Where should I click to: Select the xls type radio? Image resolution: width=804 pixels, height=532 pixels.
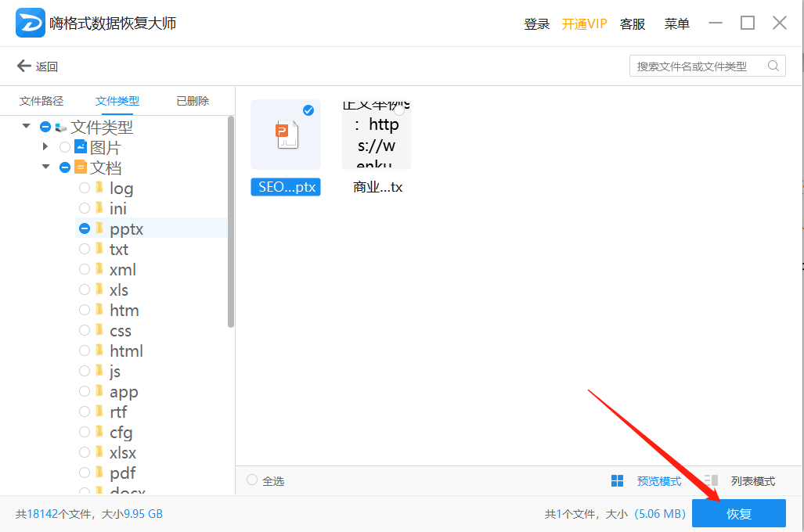point(85,289)
